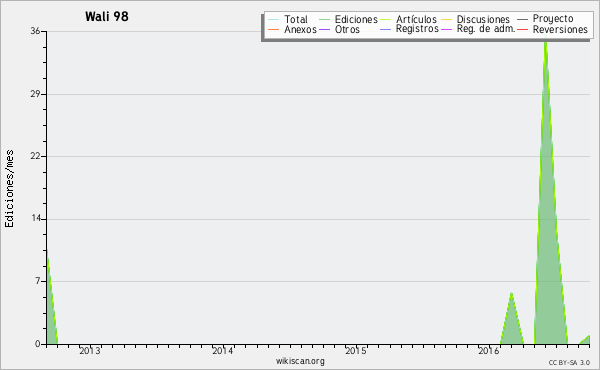Select the 'Registros' legend label
Screen dimensions: 600x370
click(x=417, y=29)
